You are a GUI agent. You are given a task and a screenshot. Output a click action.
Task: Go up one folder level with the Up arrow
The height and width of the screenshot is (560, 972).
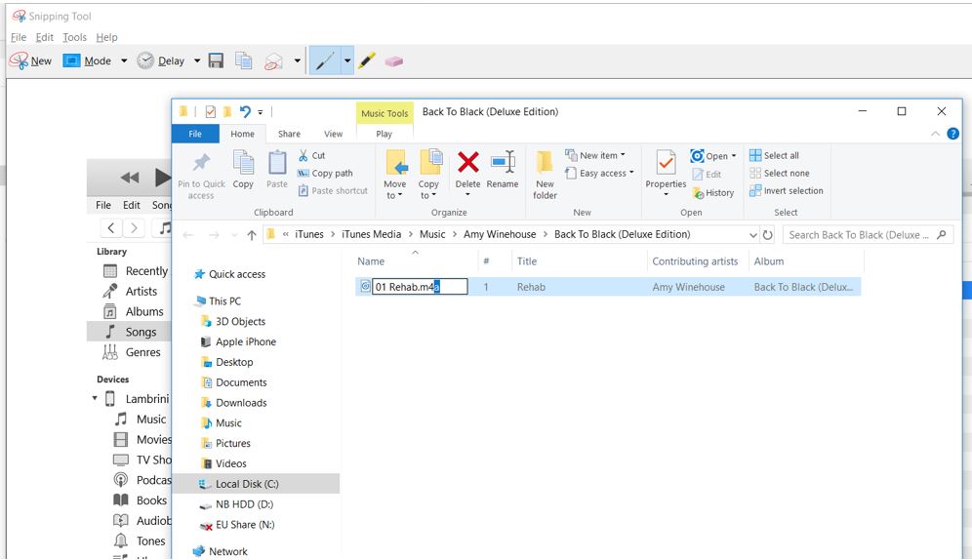pyautogui.click(x=251, y=235)
